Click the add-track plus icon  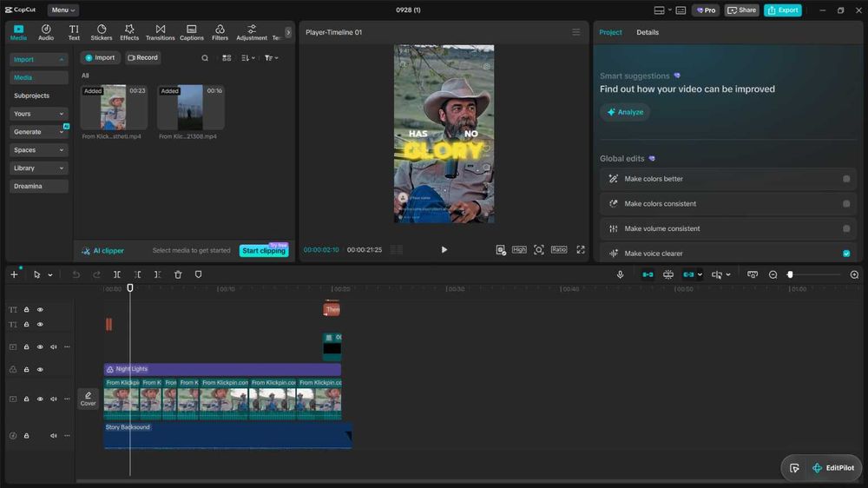click(x=14, y=274)
